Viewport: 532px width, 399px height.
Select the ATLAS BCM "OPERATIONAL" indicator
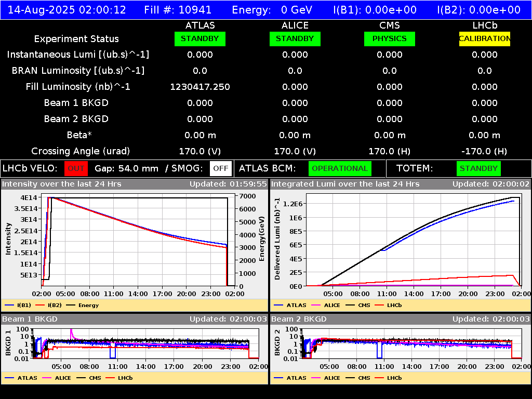[x=340, y=169]
